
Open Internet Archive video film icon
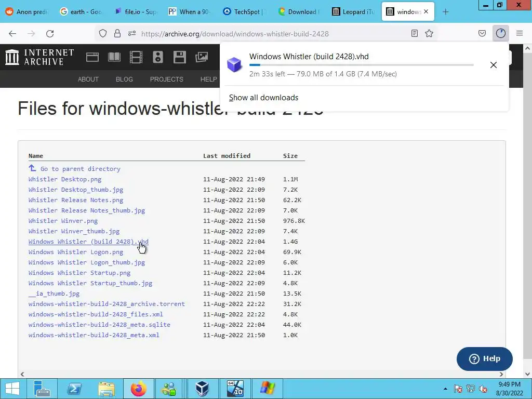pos(136,57)
